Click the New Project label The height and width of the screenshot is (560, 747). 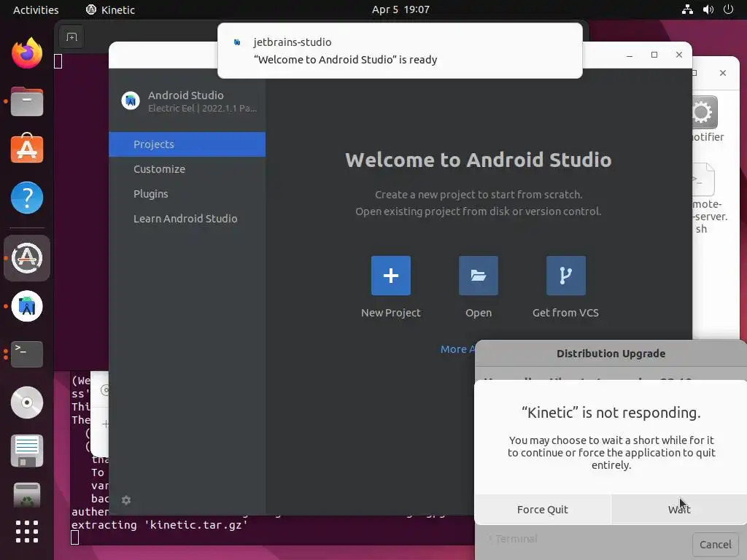point(391,313)
